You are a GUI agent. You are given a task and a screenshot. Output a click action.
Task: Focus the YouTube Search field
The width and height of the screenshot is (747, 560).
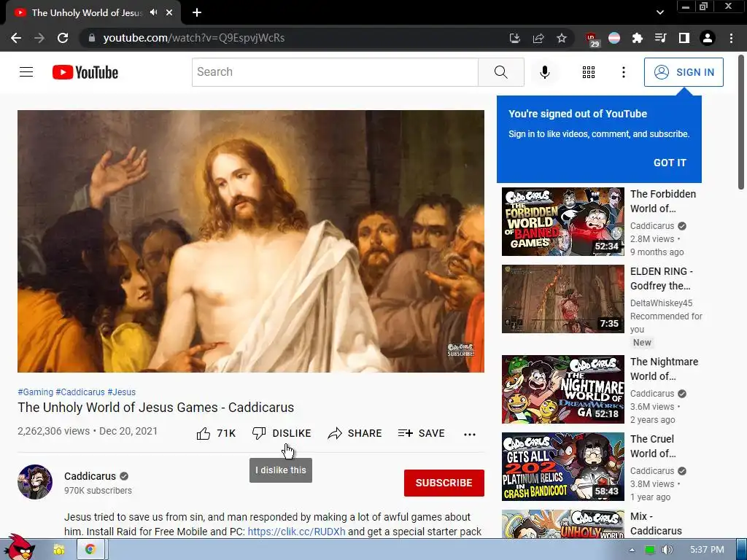click(335, 72)
